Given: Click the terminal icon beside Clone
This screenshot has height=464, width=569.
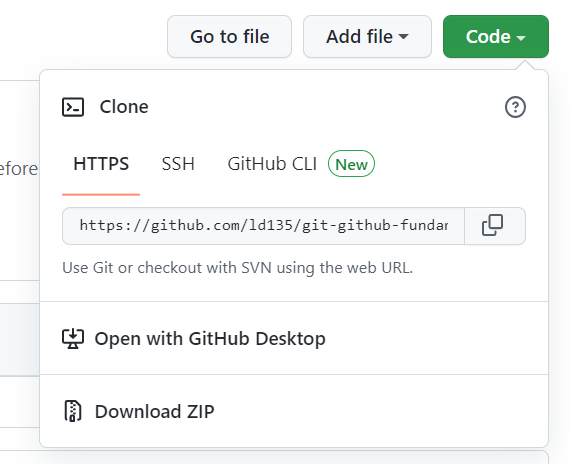Looking at the screenshot, I should pos(73,107).
